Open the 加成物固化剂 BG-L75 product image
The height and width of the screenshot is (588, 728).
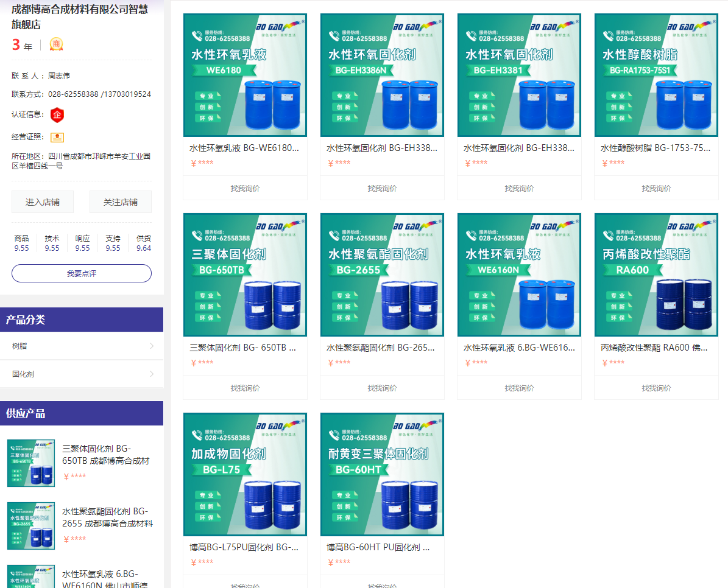point(245,474)
